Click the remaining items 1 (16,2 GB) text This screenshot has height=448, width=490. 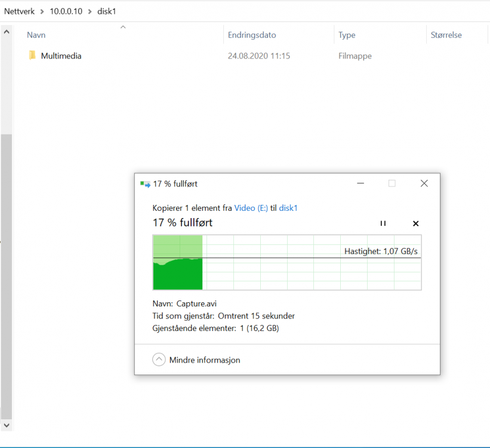(260, 328)
